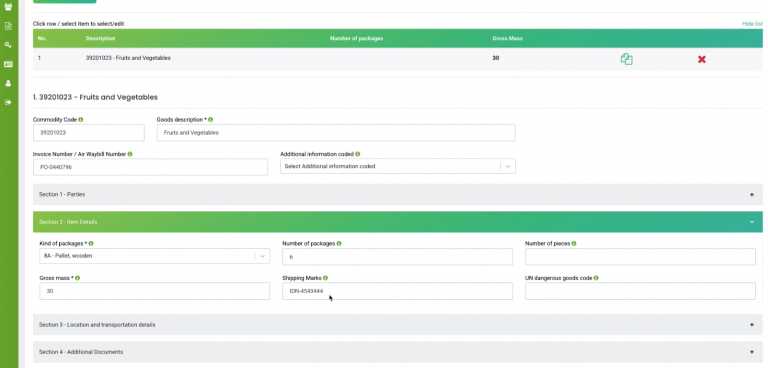Click the logout sidebar icon
768x368 pixels.
coord(8,102)
